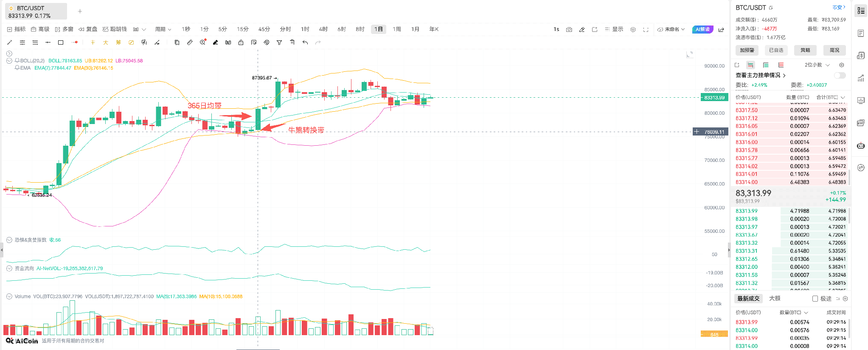This screenshot has height=350, width=868.
Task: Switch to the 4时 timeframe
Action: click(323, 29)
